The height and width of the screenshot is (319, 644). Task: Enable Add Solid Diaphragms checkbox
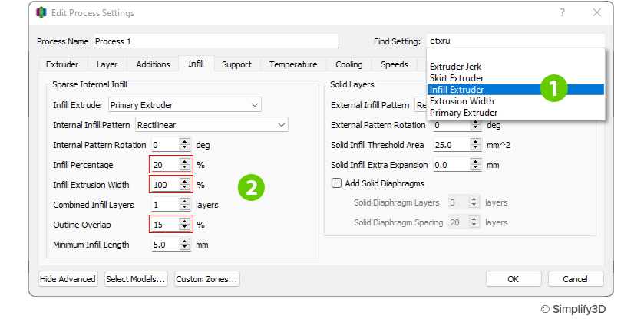pos(336,183)
